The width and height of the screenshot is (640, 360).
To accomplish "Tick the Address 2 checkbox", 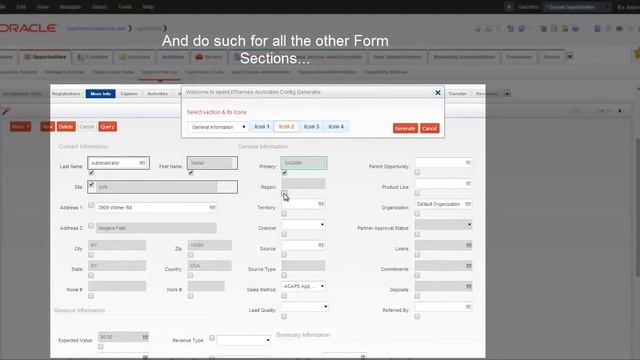I will [x=91, y=225].
